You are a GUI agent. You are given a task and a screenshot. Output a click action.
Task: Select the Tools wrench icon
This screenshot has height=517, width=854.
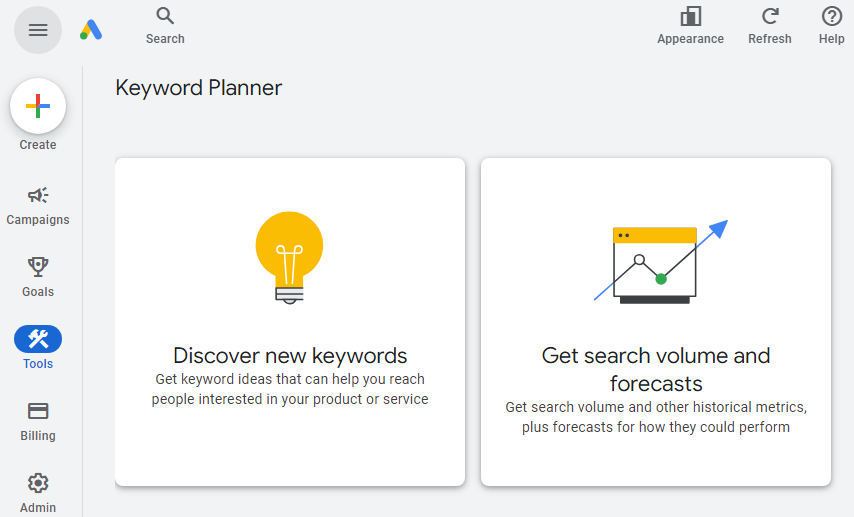pyautogui.click(x=38, y=339)
